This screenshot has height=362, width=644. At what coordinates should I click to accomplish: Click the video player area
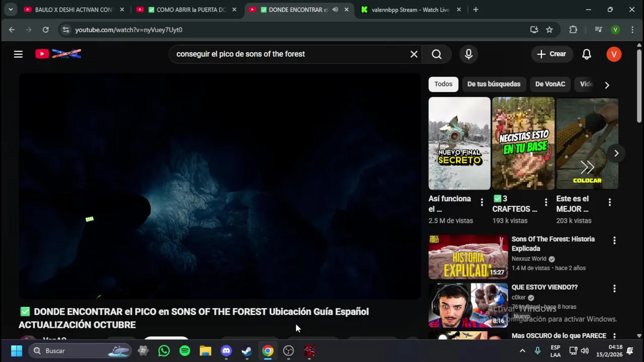click(x=220, y=186)
